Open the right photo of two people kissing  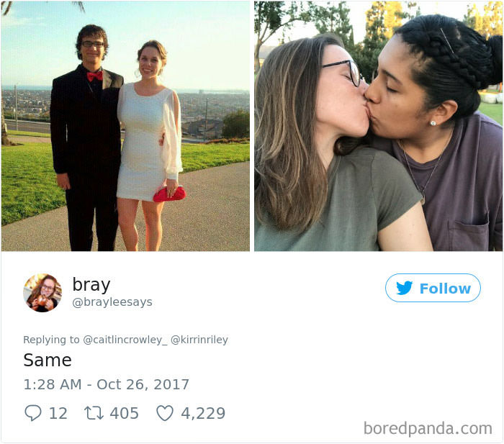[x=378, y=126]
